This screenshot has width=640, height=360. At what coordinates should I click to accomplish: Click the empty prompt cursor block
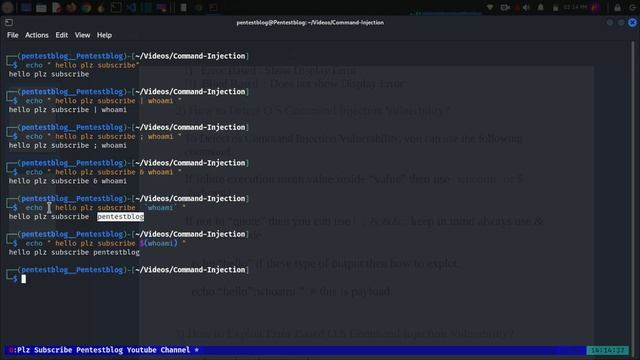pyautogui.click(x=24, y=279)
